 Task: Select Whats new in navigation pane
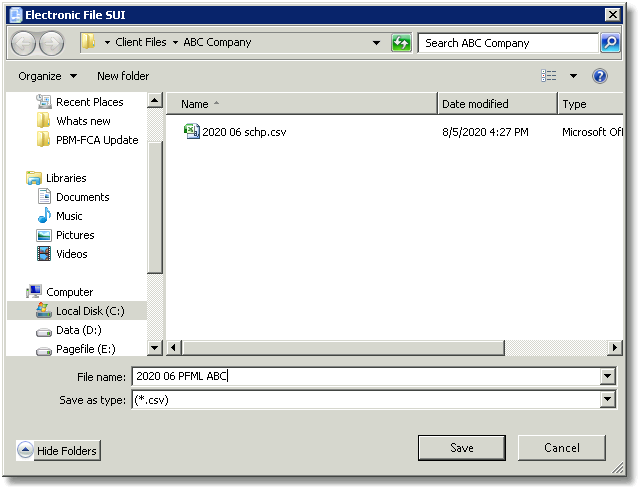point(83,121)
